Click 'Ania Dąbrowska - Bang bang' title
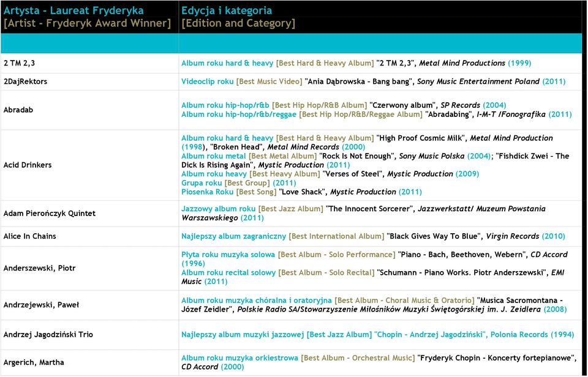Screen dimensions: 588x377 click(360, 81)
